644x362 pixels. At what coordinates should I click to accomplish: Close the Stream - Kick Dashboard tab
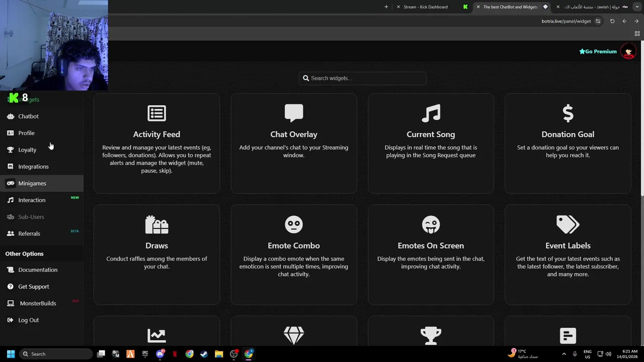coord(398,7)
